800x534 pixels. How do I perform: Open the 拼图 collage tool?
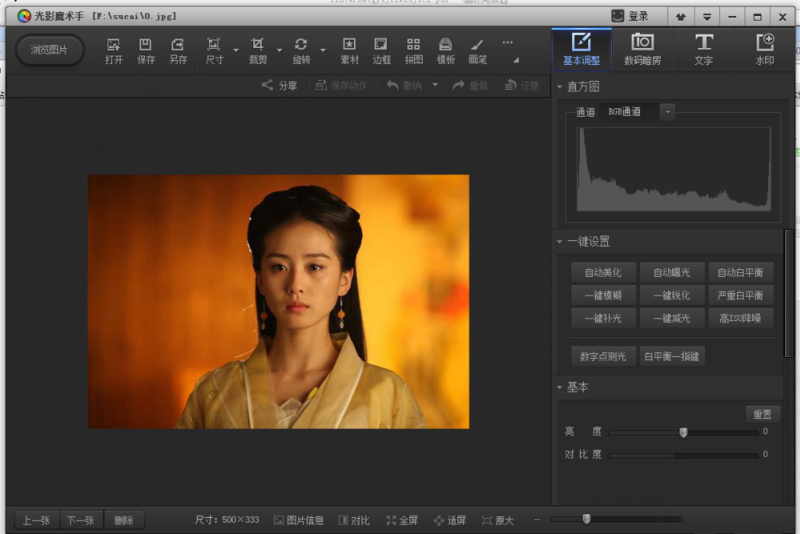point(414,51)
